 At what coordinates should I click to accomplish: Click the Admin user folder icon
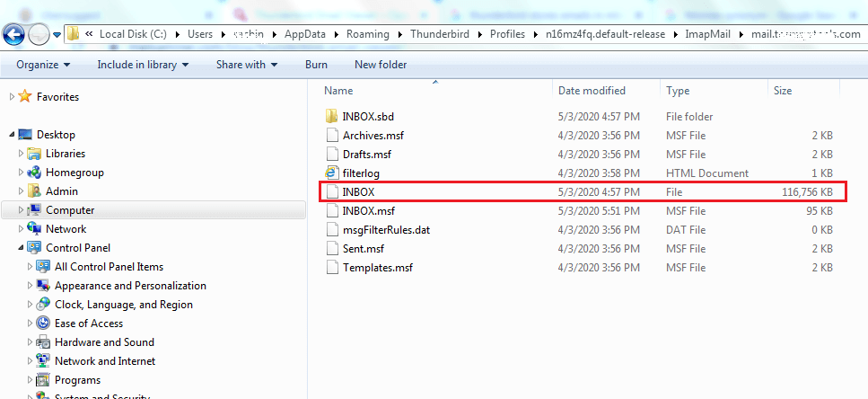[x=34, y=191]
